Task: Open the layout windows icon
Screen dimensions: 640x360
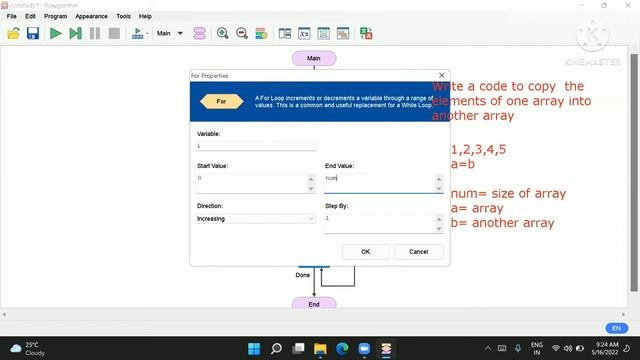Action: tap(284, 33)
